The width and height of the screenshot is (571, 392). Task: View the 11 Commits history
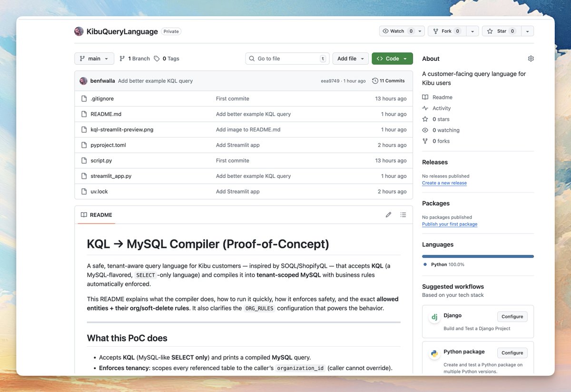[388, 81]
